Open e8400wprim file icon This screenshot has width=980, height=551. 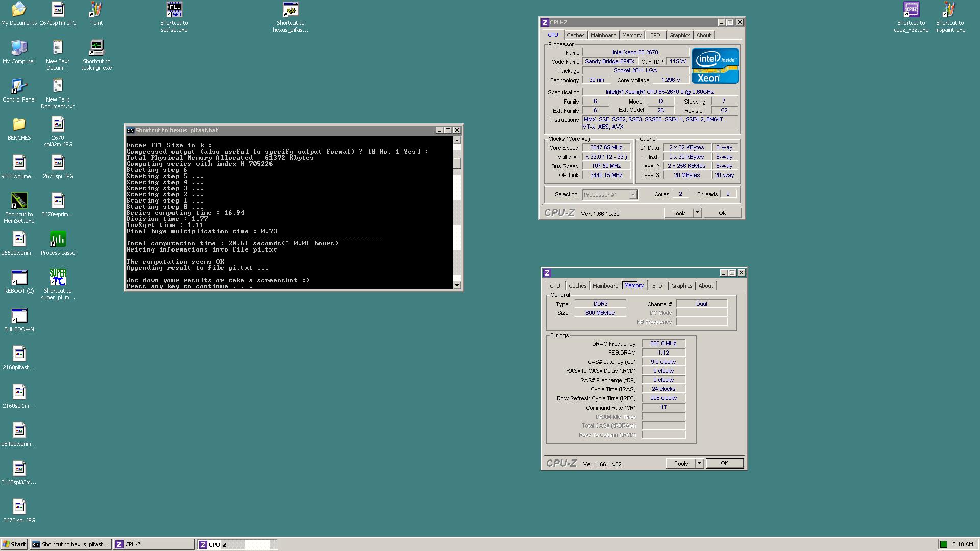19,435
